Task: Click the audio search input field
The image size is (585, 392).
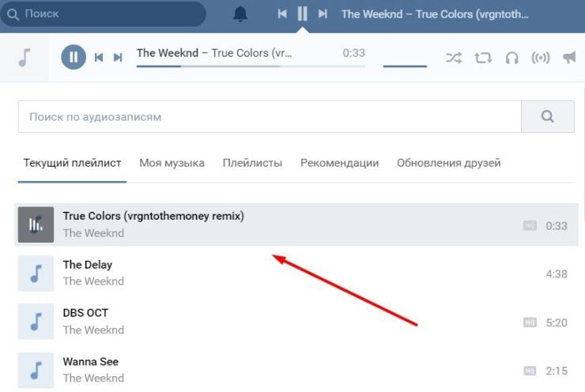Action: (269, 117)
